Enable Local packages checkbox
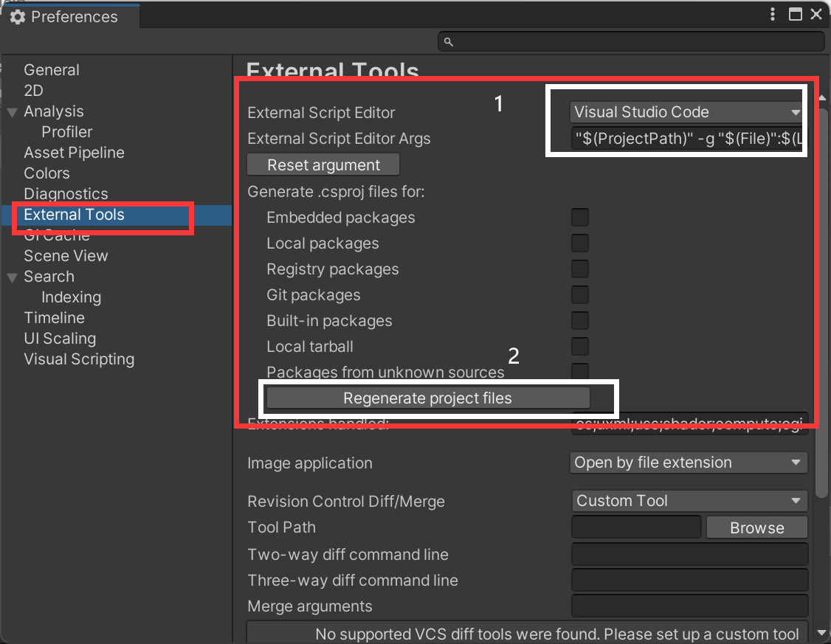 580,243
